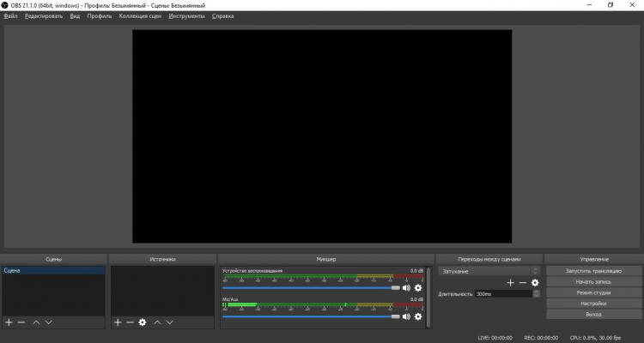Click the Устройство воспроизведения label
Screen dimensions: 644x343
coord(252,271)
